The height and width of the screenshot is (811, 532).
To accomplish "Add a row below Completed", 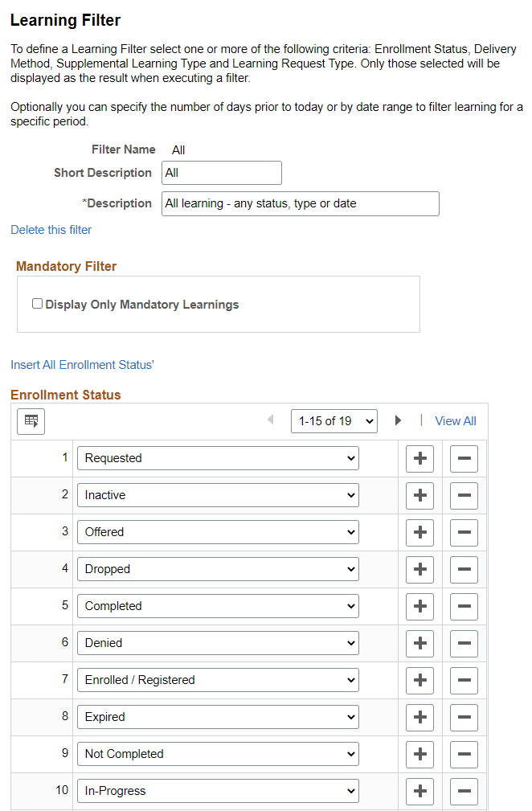I will point(419,606).
